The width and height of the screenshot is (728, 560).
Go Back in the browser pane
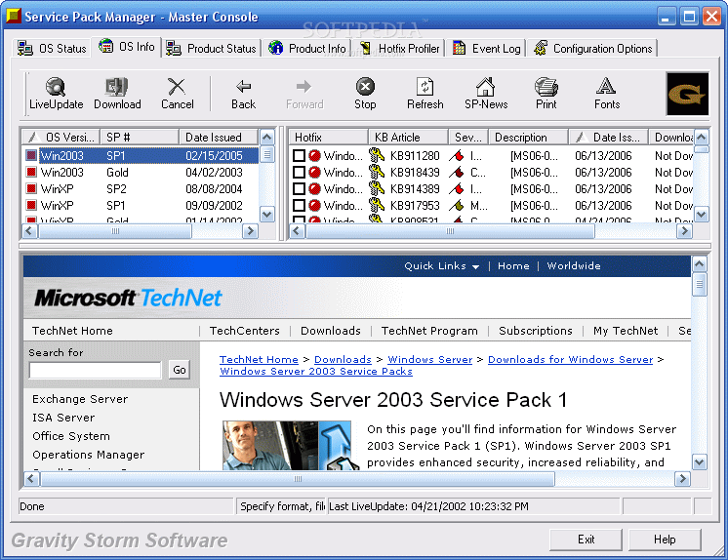tap(243, 94)
